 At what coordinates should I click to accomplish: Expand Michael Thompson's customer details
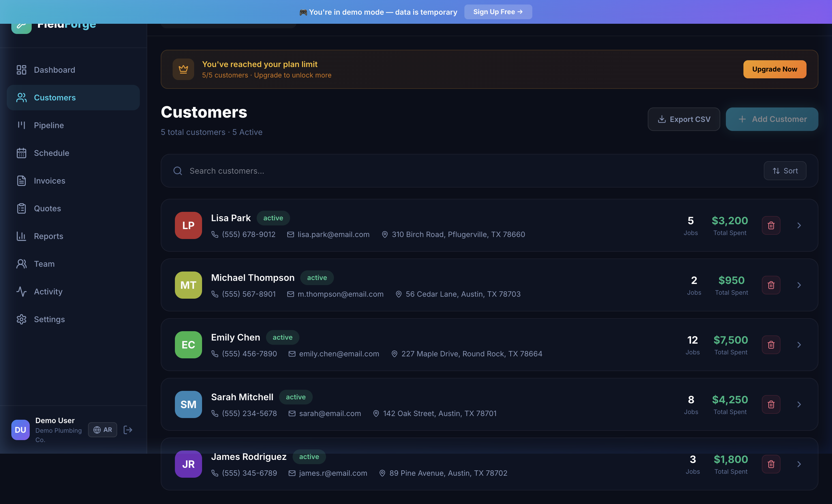[799, 285]
